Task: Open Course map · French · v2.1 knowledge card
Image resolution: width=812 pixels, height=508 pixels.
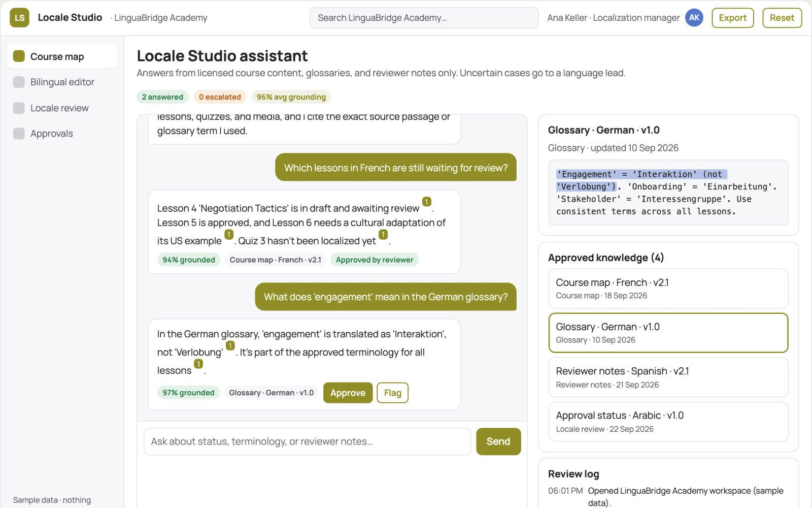Action: pos(668,289)
